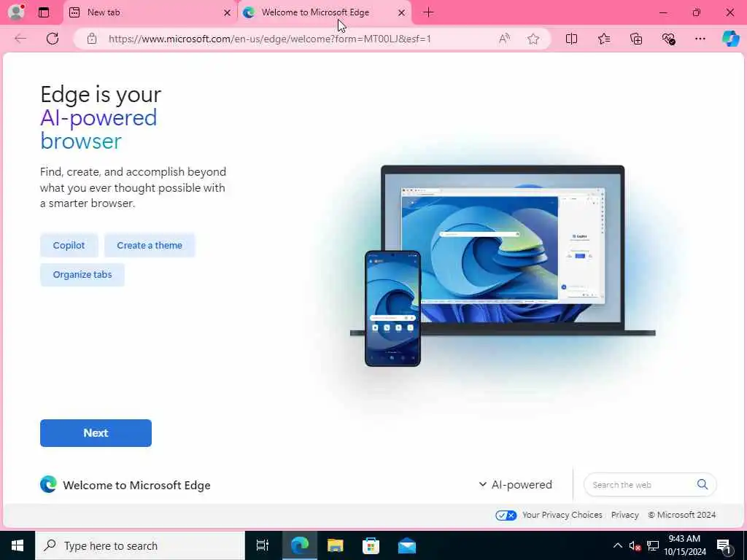Open the notification center icon

tap(724, 546)
